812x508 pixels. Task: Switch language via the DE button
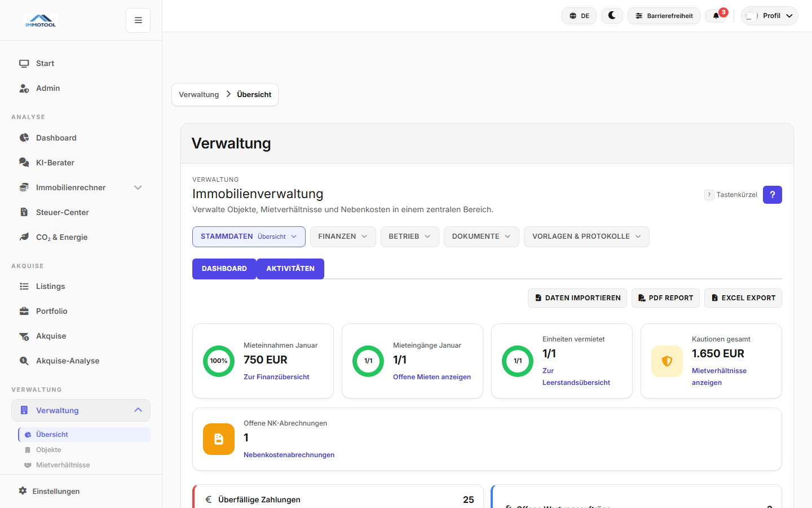579,15
